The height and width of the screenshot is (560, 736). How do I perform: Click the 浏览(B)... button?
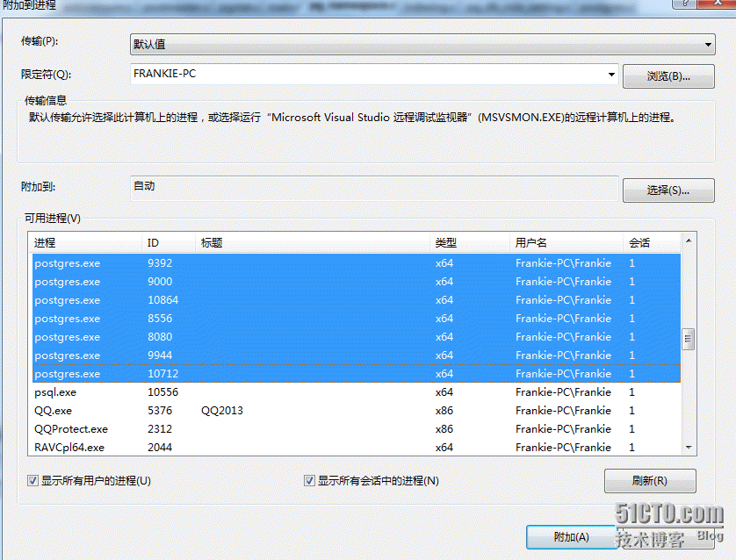668,76
